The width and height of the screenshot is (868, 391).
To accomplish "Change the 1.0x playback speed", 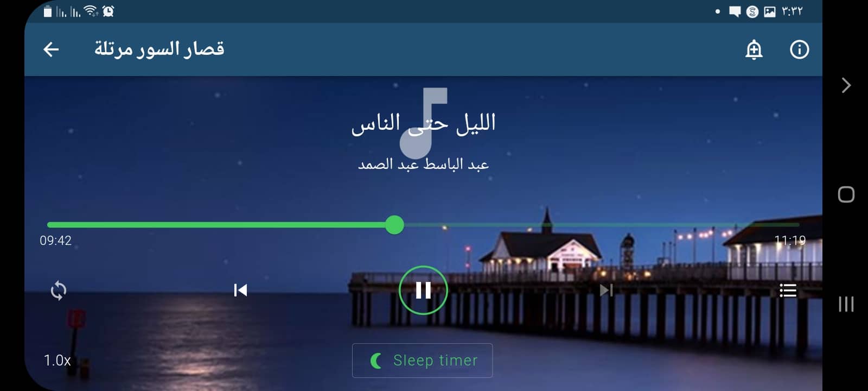I will point(58,360).
